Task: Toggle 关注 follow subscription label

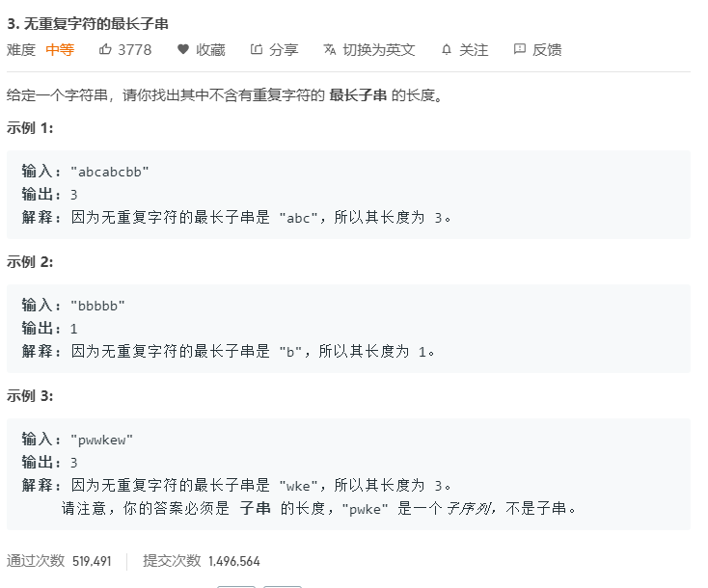Action: pyautogui.click(x=474, y=49)
